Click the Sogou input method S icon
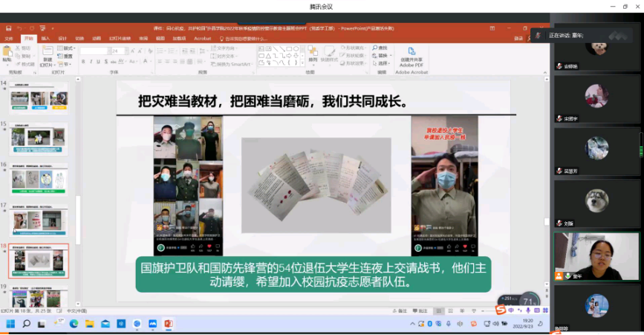 point(501,310)
